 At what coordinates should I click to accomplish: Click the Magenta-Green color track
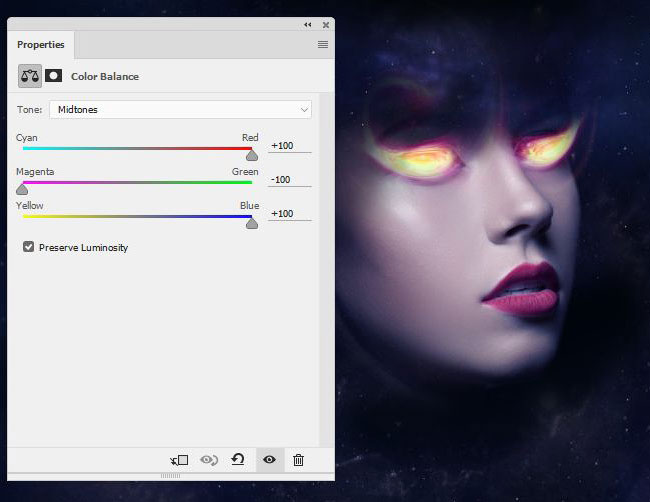click(x=137, y=182)
